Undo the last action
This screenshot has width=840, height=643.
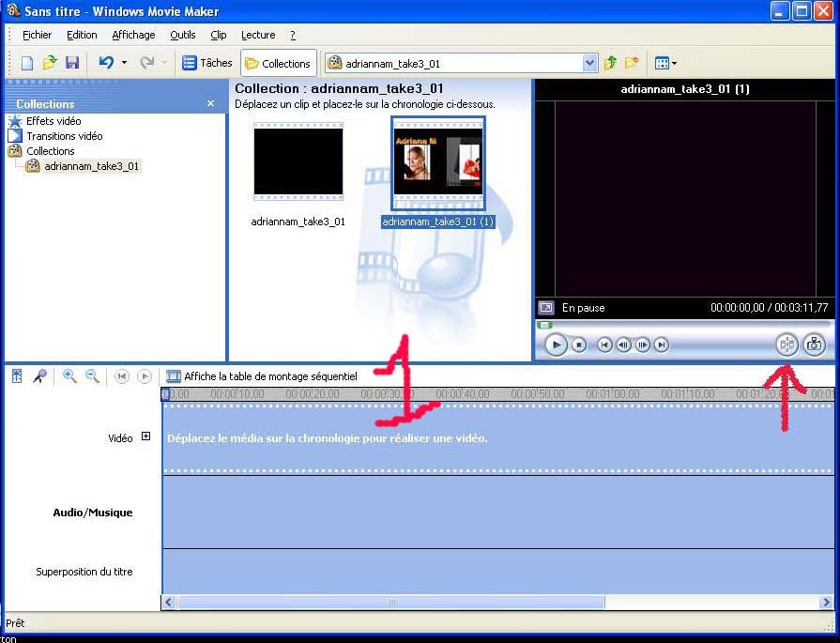106,63
